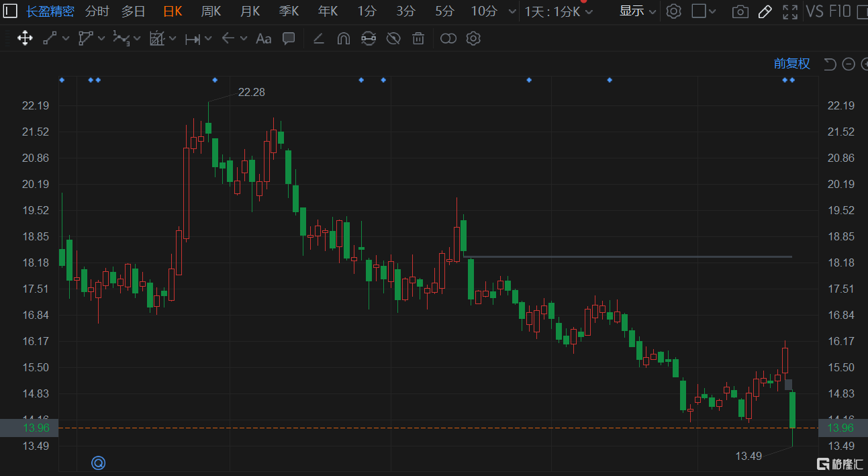This screenshot has width=868, height=476.
Task: Switch to 季K quarterly chart
Action: click(x=289, y=11)
